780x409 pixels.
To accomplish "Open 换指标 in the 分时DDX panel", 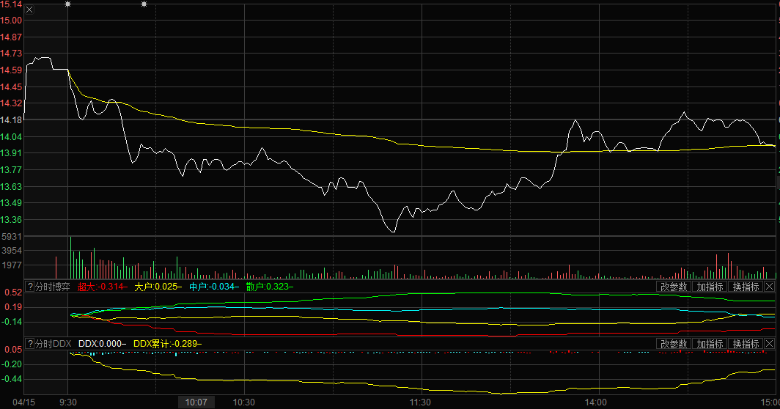I will pos(746,344).
